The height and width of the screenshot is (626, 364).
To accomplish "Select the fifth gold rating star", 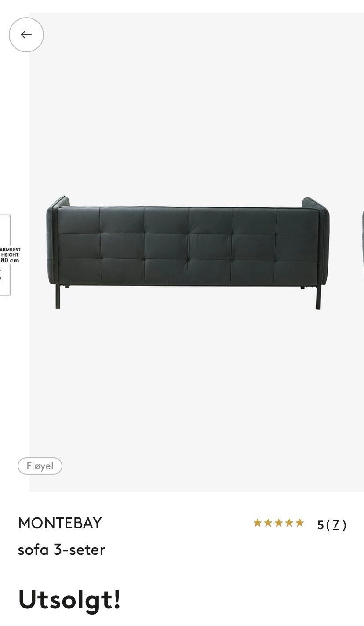I will [x=300, y=523].
